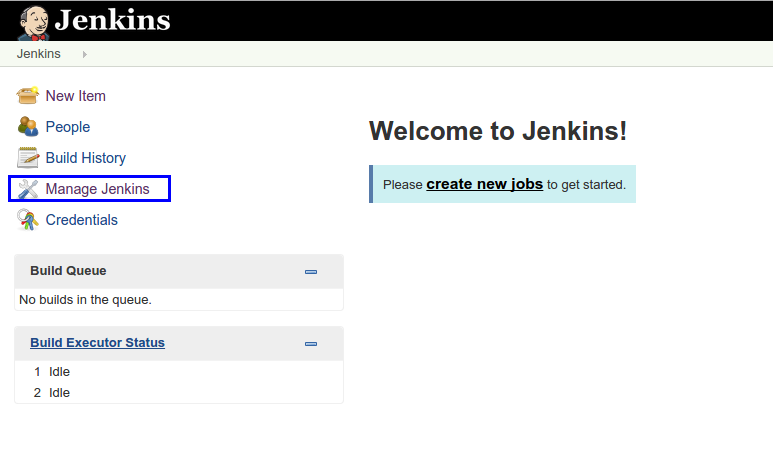This screenshot has height=449, width=773.
Task: Click the Jenkins title text in header
Action: click(x=112, y=20)
